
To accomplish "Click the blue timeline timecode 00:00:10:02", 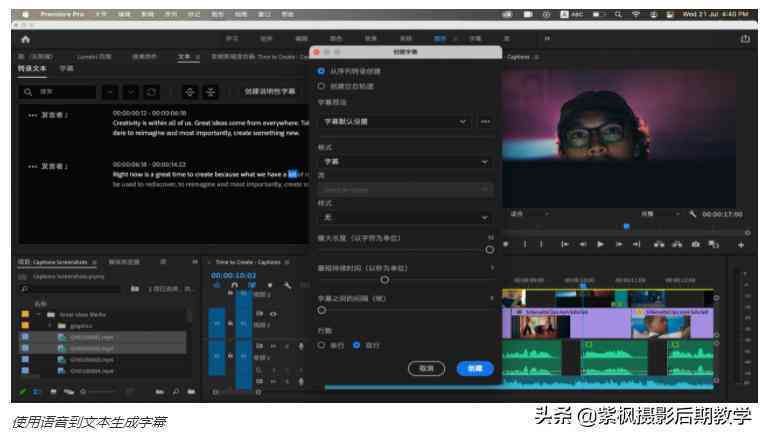I will [x=233, y=275].
